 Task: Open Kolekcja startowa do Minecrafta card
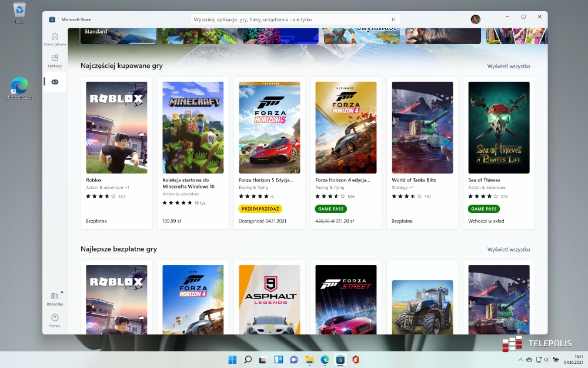click(193, 152)
